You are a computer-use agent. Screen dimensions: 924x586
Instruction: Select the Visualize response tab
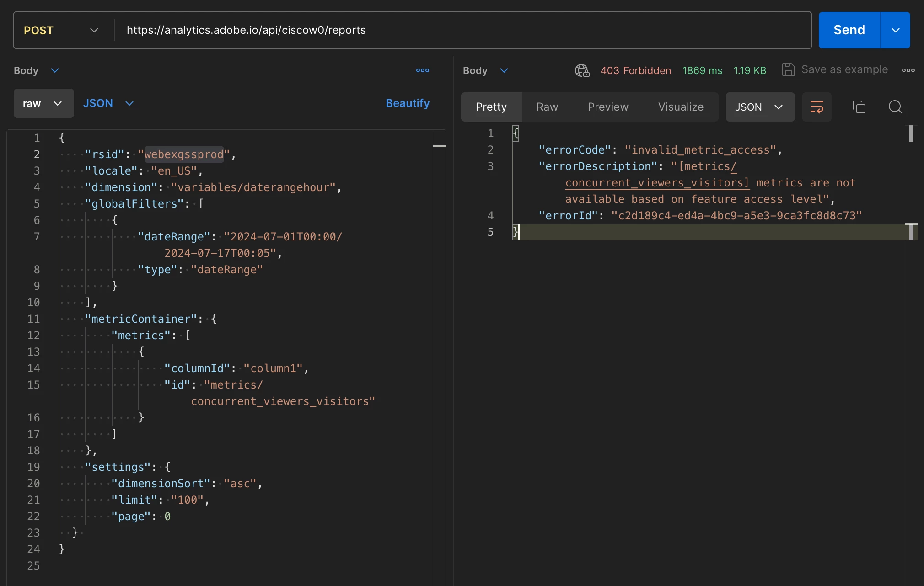pos(681,107)
